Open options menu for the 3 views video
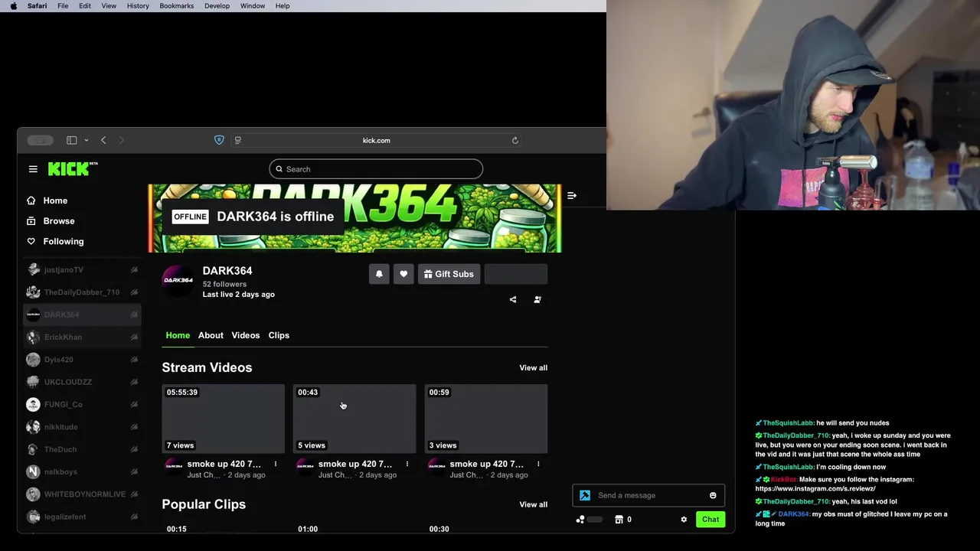This screenshot has width=980, height=551. (538, 464)
